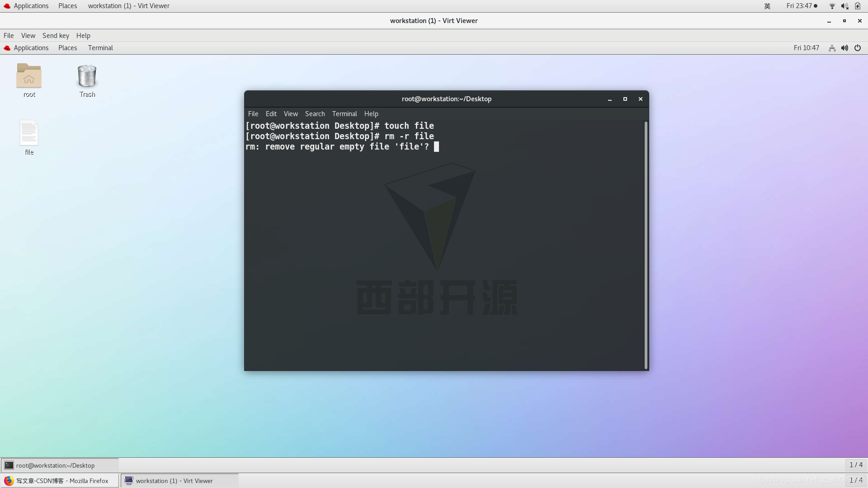
Task: Open host clock showing Fri 23:47
Action: (802, 6)
